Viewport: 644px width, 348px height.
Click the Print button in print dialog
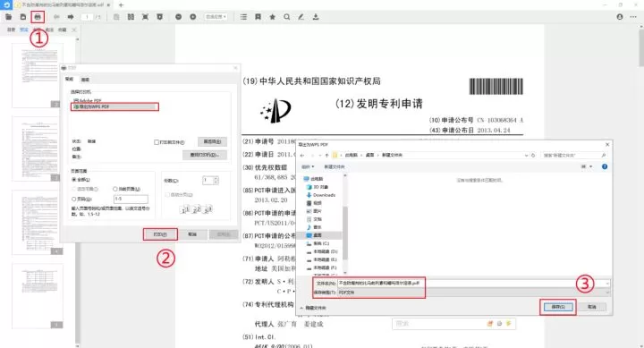[x=160, y=234]
